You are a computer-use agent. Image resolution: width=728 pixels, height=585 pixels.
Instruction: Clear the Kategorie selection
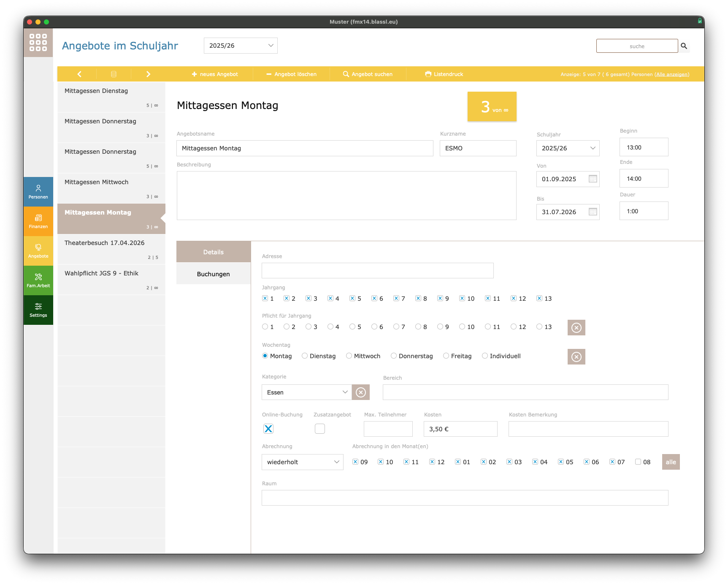(x=361, y=392)
